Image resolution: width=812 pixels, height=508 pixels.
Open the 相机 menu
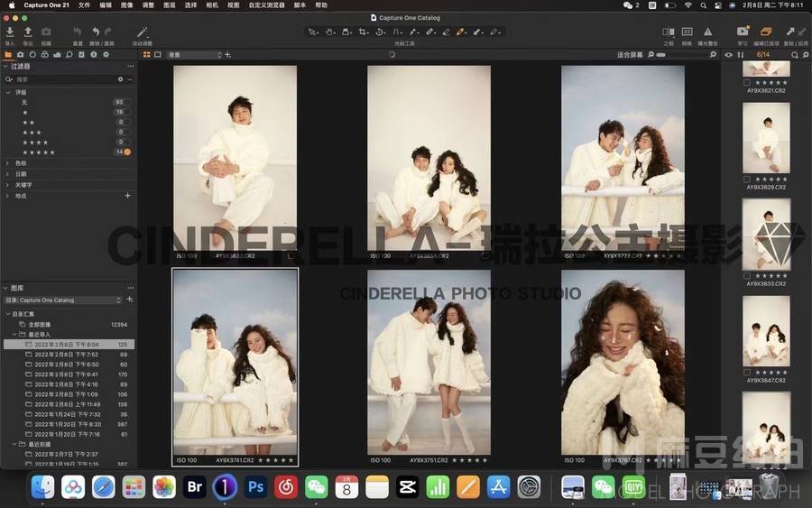(212, 5)
